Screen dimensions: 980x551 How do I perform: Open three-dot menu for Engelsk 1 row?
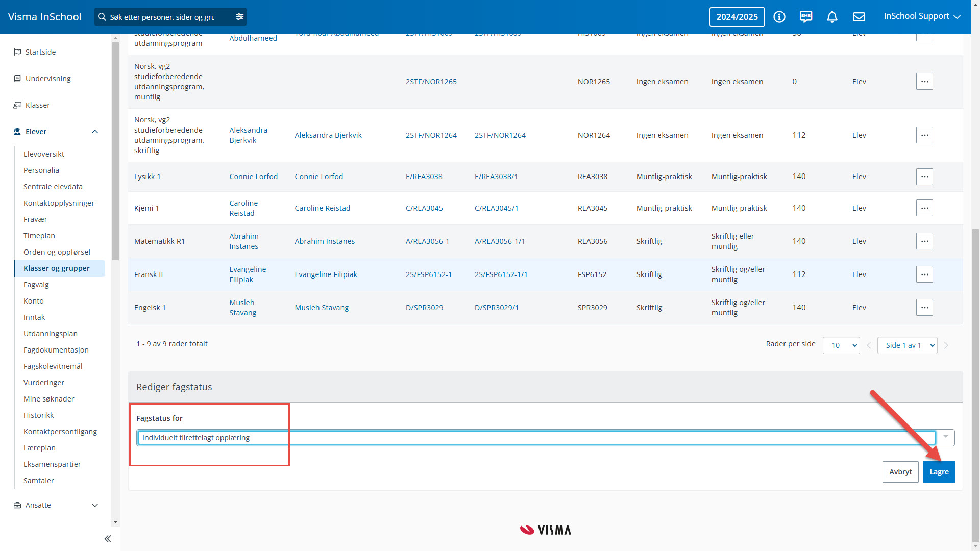(924, 308)
